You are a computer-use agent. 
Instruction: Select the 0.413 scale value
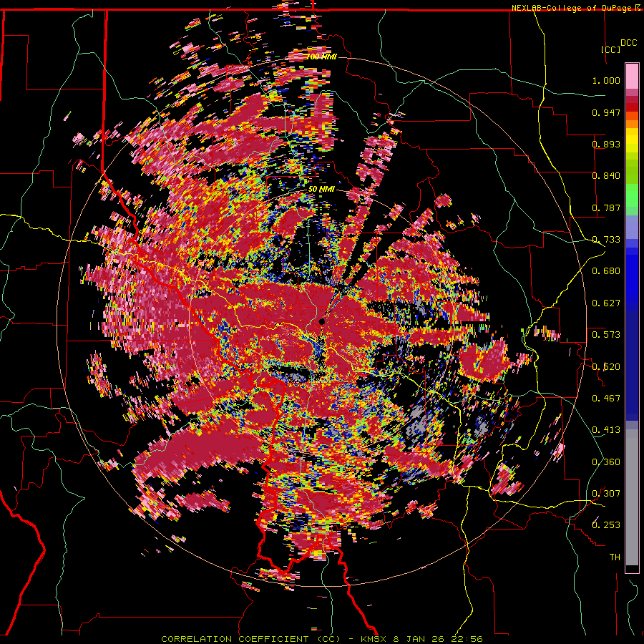(x=606, y=430)
